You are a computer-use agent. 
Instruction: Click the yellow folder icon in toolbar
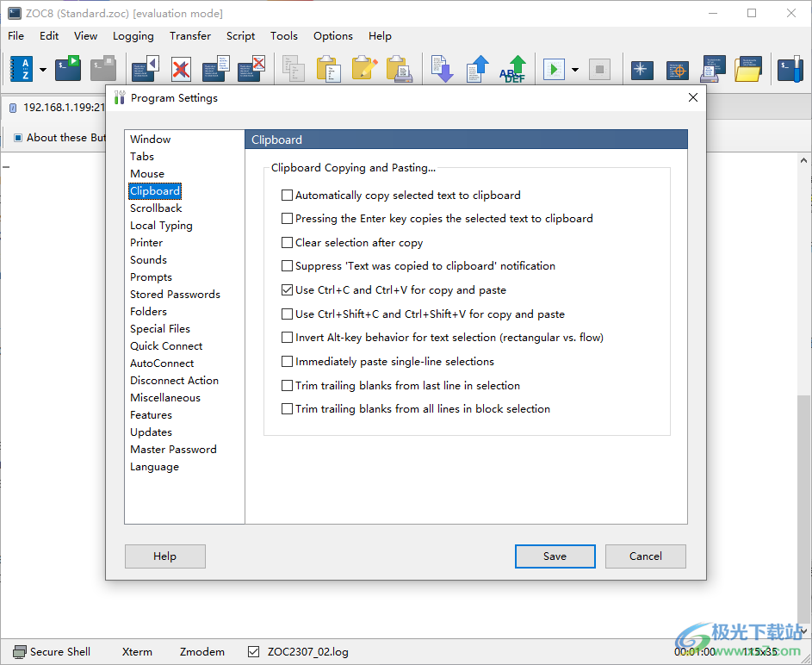[748, 69]
